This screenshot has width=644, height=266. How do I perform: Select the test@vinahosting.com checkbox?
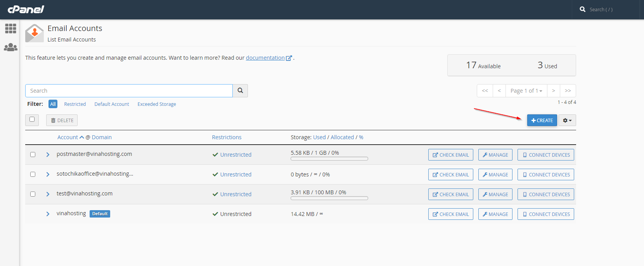pyautogui.click(x=33, y=194)
